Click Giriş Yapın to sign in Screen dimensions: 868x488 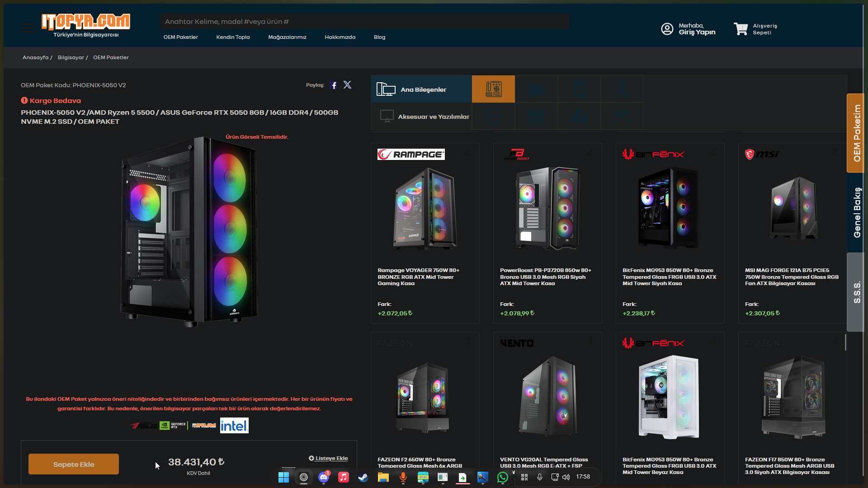point(697,32)
